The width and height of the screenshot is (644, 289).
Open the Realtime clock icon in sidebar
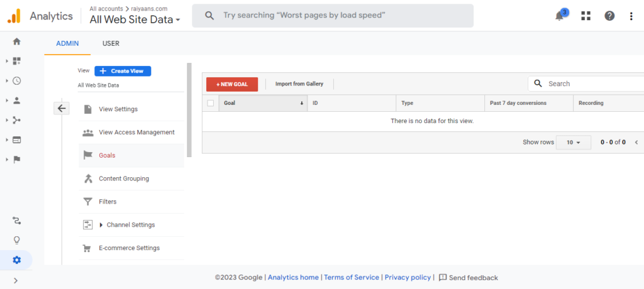point(16,80)
